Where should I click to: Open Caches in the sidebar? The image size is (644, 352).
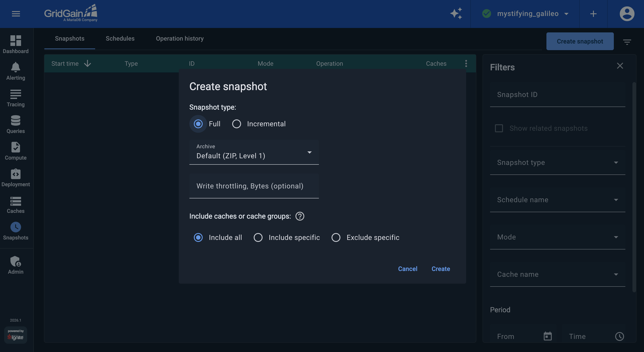coord(16,204)
